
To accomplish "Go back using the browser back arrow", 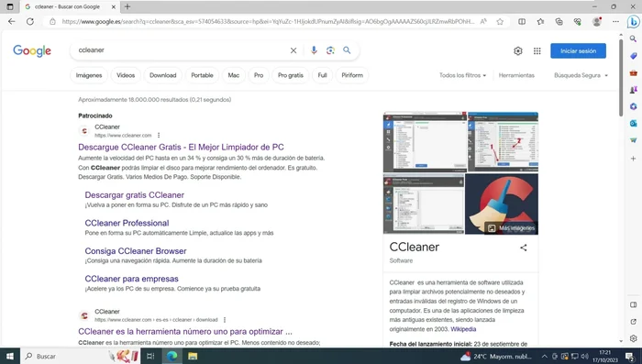I will [11, 22].
